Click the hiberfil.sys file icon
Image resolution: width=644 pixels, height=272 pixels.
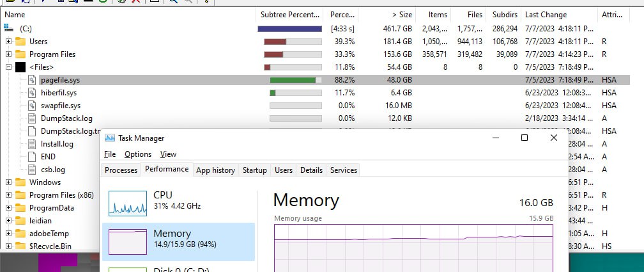coord(32,93)
